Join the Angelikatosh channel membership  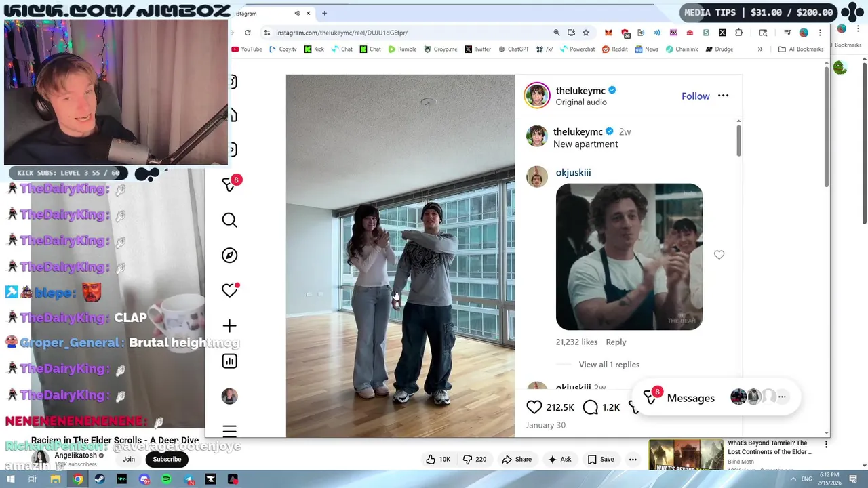tap(128, 459)
